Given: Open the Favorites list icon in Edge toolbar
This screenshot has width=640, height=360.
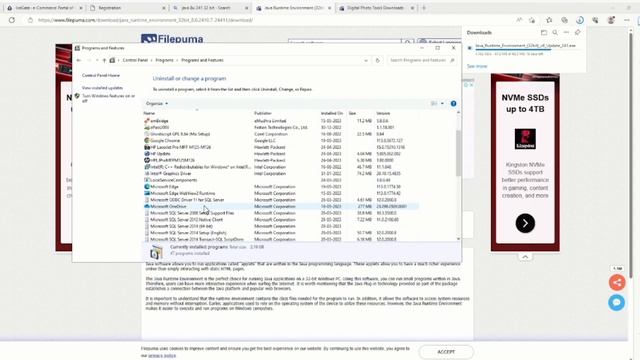Looking at the screenshot, I should (x=549, y=20).
